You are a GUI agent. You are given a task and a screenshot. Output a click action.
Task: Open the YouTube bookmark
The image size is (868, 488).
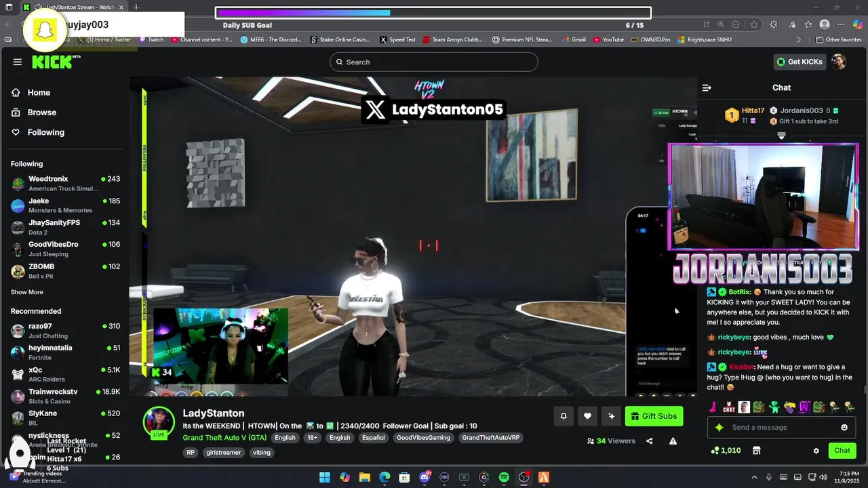tap(608, 40)
